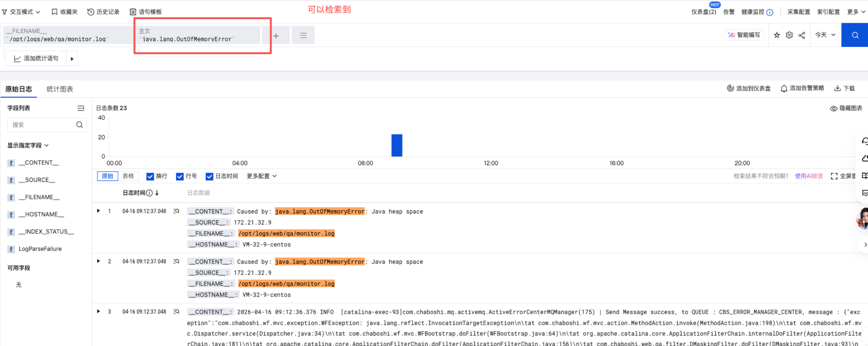
Task: Open the 今天 time range dropdown
Action: (x=825, y=35)
